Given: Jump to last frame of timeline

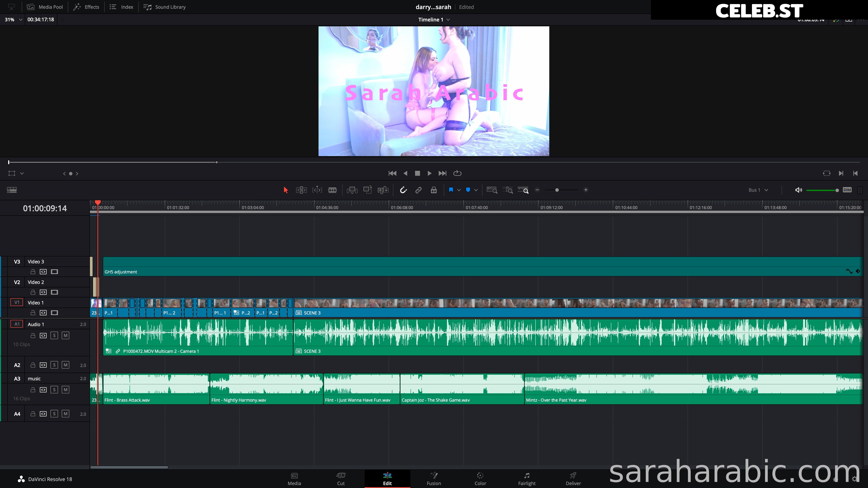Looking at the screenshot, I should click(x=442, y=174).
